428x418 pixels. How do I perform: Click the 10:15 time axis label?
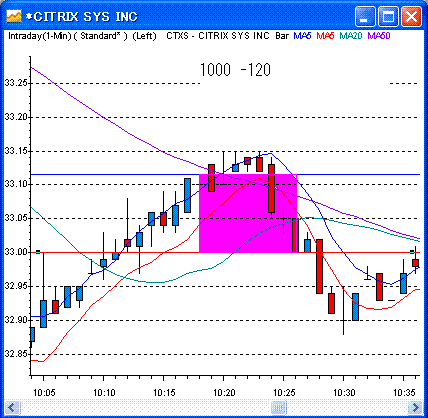click(164, 393)
